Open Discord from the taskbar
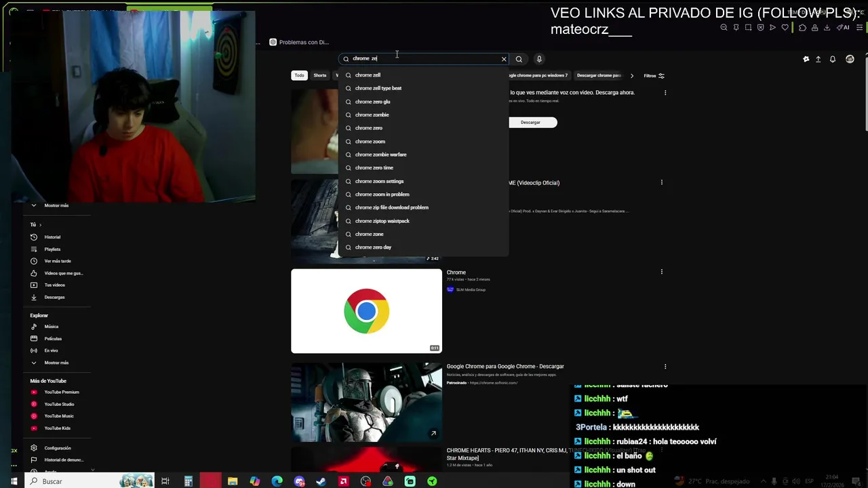Screen dimensions: 868x488 point(299,481)
